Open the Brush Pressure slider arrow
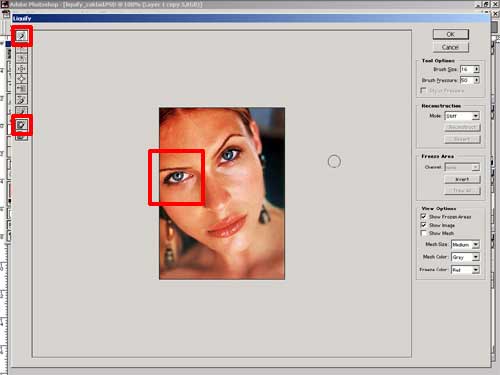The width and height of the screenshot is (500, 375). pos(476,80)
